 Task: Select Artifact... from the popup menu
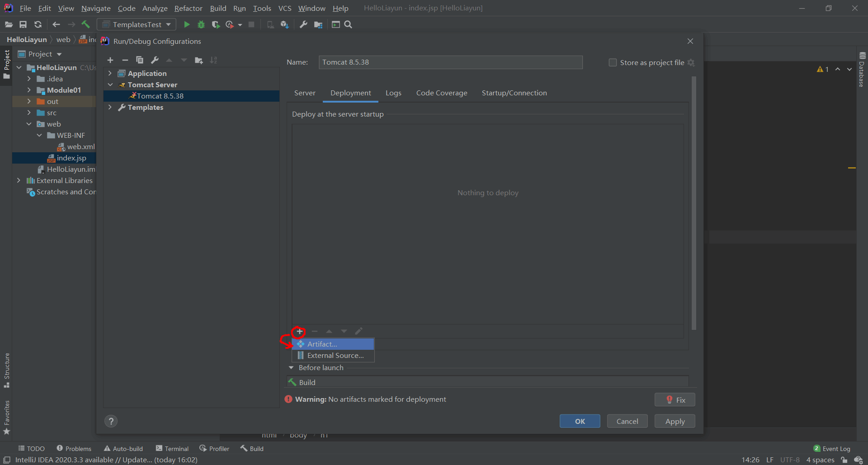click(333, 344)
